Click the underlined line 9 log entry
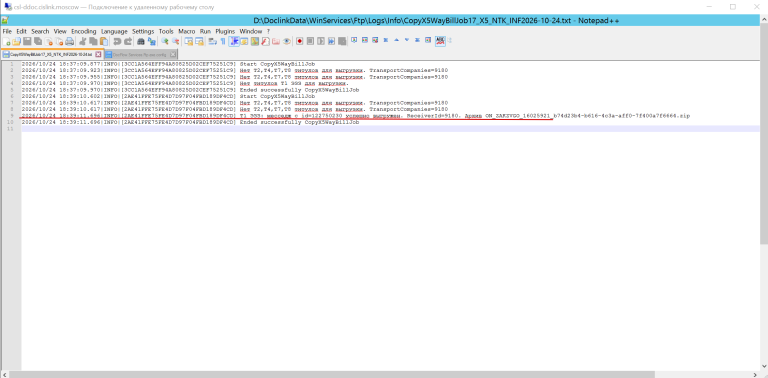The height and width of the screenshot is (378, 768). (x=356, y=116)
